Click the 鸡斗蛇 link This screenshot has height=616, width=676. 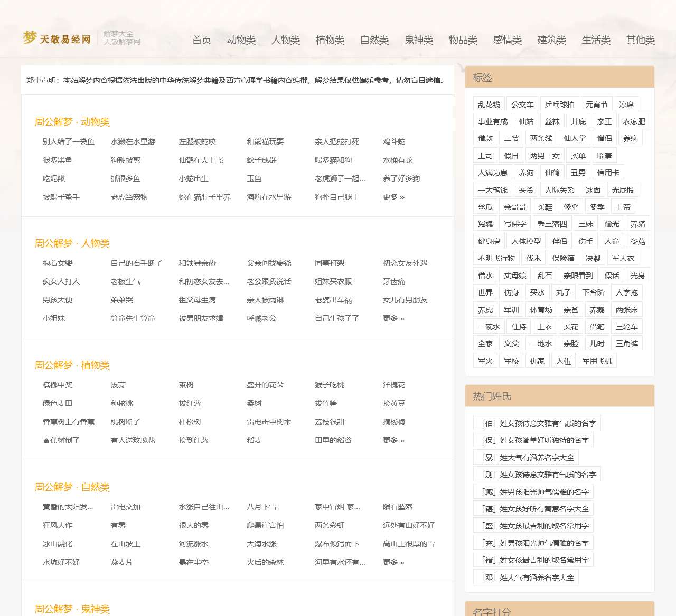pyautogui.click(x=394, y=141)
